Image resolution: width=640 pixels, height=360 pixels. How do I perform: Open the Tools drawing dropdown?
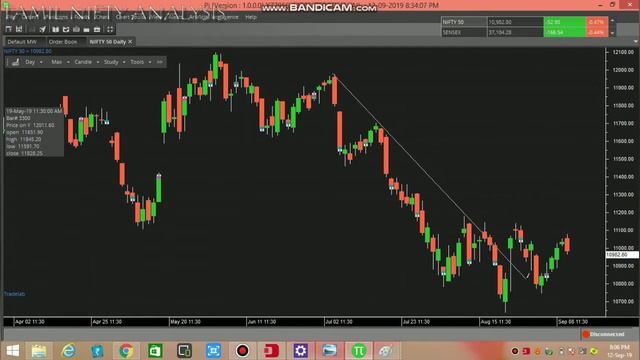[x=140, y=62]
